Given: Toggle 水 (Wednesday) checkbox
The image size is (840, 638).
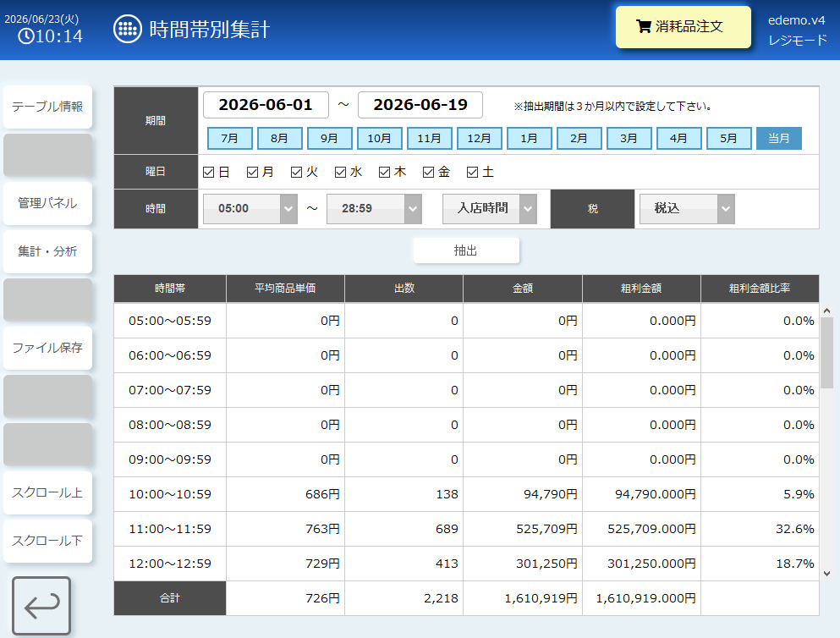Looking at the screenshot, I should coord(340,172).
